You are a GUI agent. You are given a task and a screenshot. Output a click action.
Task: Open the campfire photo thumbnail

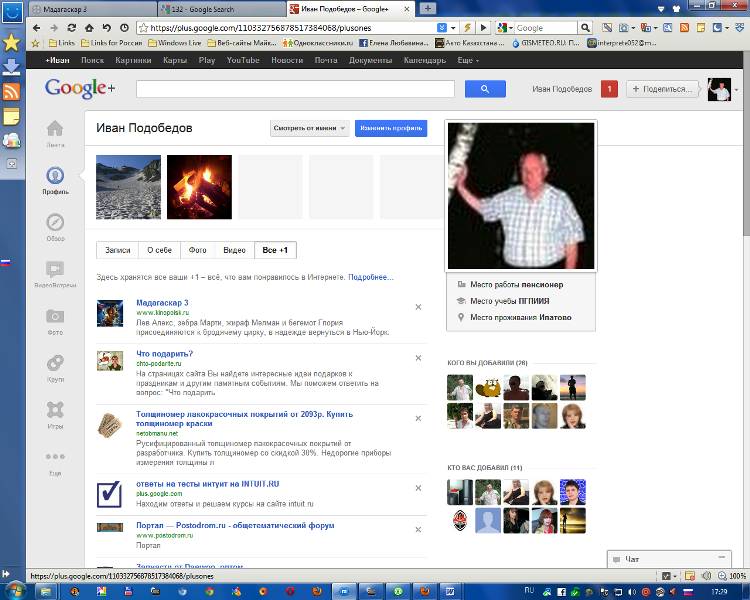tap(199, 187)
